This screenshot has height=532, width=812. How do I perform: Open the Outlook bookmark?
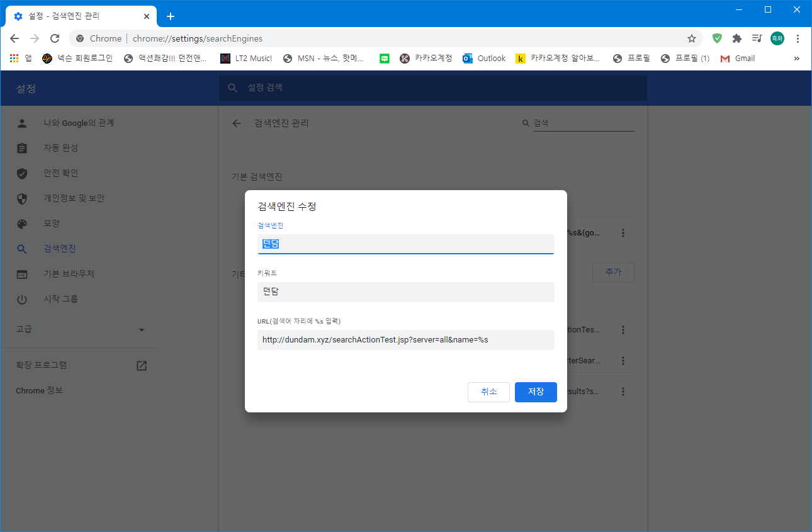click(x=484, y=59)
